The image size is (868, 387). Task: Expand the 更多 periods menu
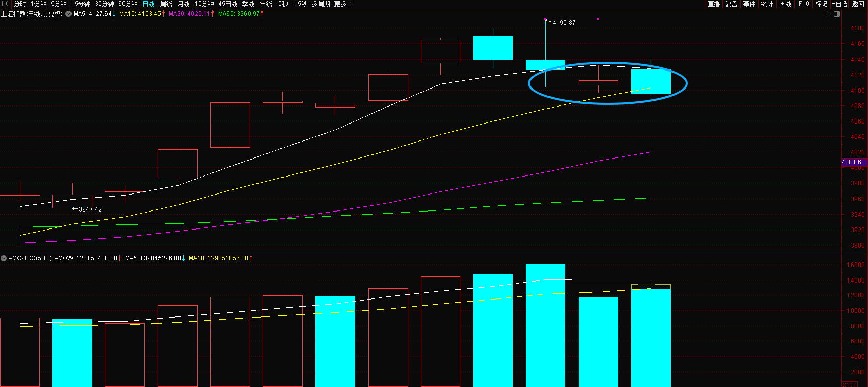point(343,4)
